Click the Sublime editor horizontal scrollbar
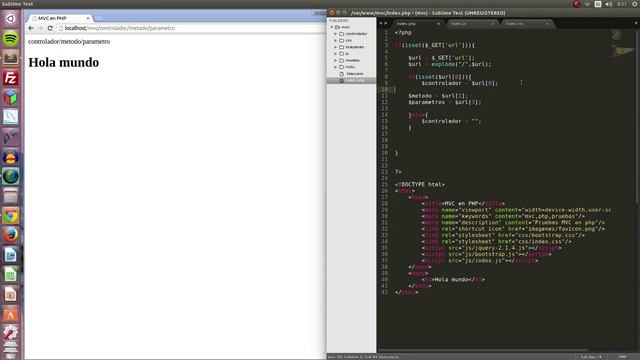The image size is (640, 360). pyautogui.click(x=483, y=350)
